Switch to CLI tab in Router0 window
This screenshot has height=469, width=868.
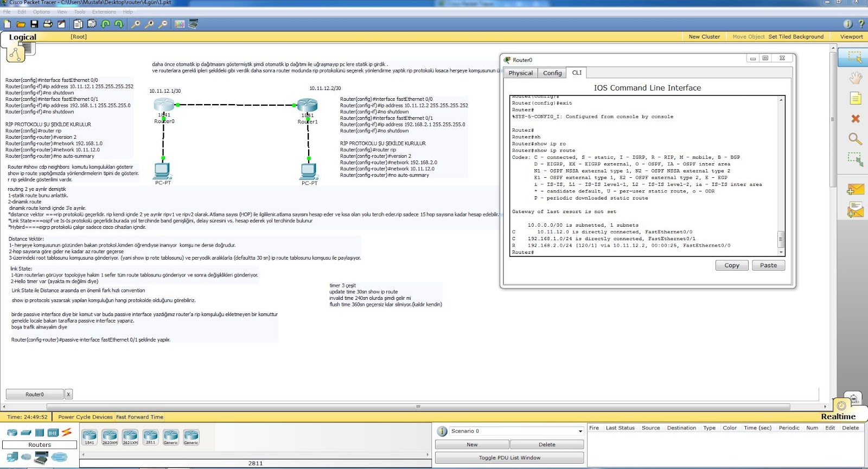click(577, 73)
